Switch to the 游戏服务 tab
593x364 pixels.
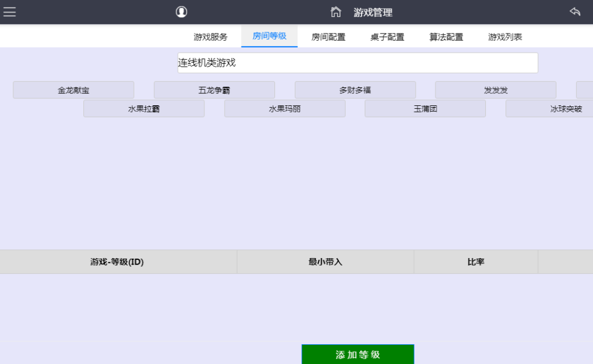pos(211,36)
